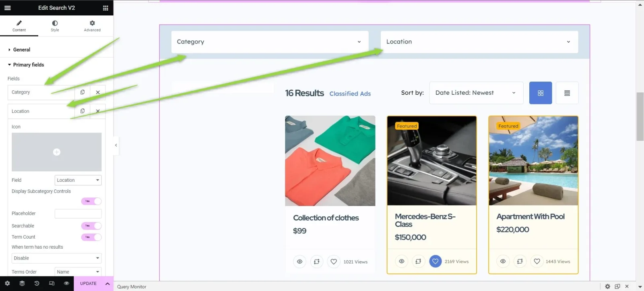Open the Field dropdown set to Location

click(x=78, y=180)
